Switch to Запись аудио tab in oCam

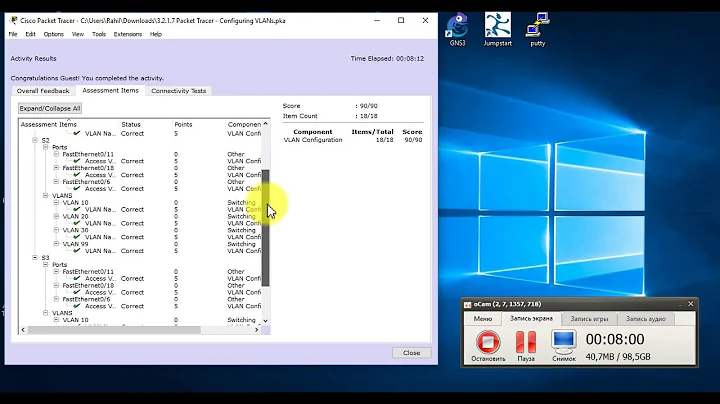(646, 319)
